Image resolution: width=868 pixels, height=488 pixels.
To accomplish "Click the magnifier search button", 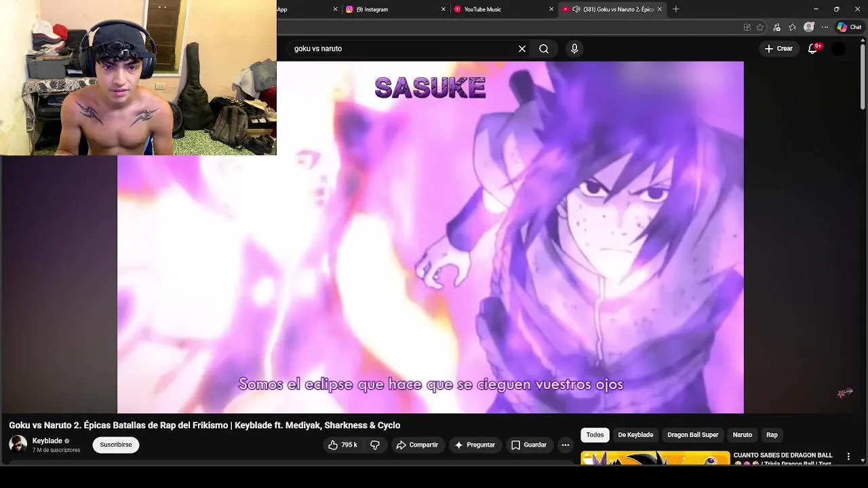I will tap(544, 49).
